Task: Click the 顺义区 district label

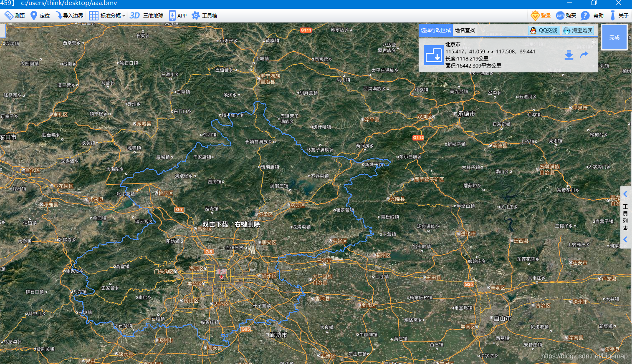Action: [269, 242]
